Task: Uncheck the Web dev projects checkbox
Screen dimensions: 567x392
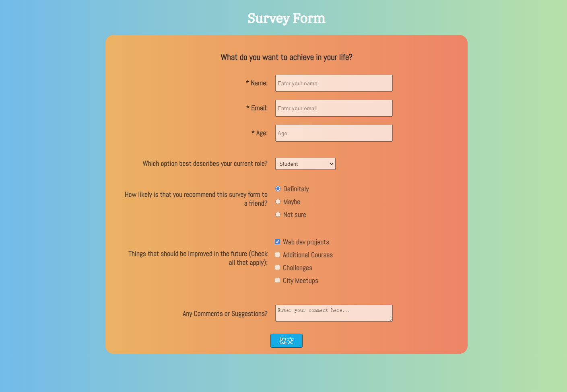Action: pos(277,242)
